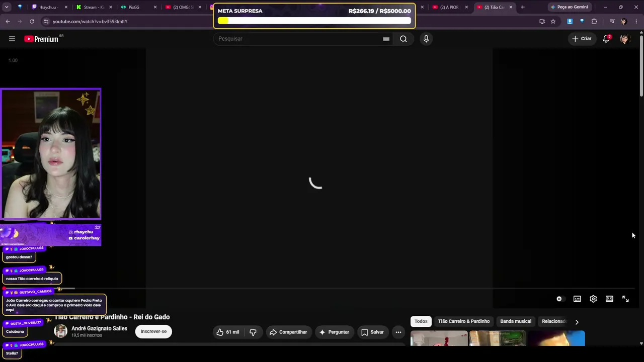This screenshot has height=362, width=644.
Task: Save the video with Salvar
Action: pyautogui.click(x=372, y=332)
